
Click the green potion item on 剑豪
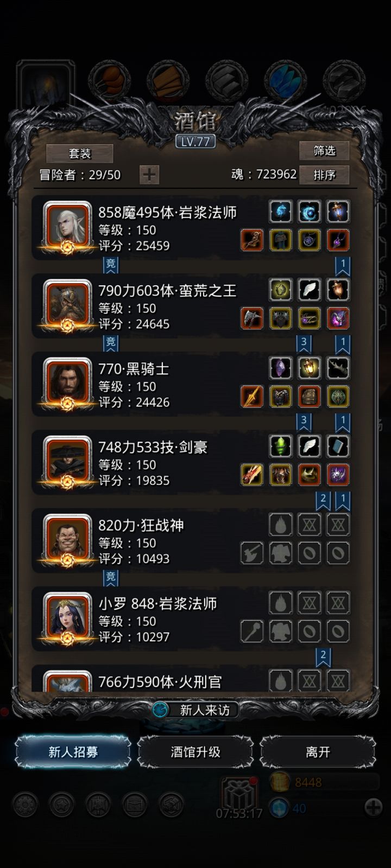(x=281, y=446)
